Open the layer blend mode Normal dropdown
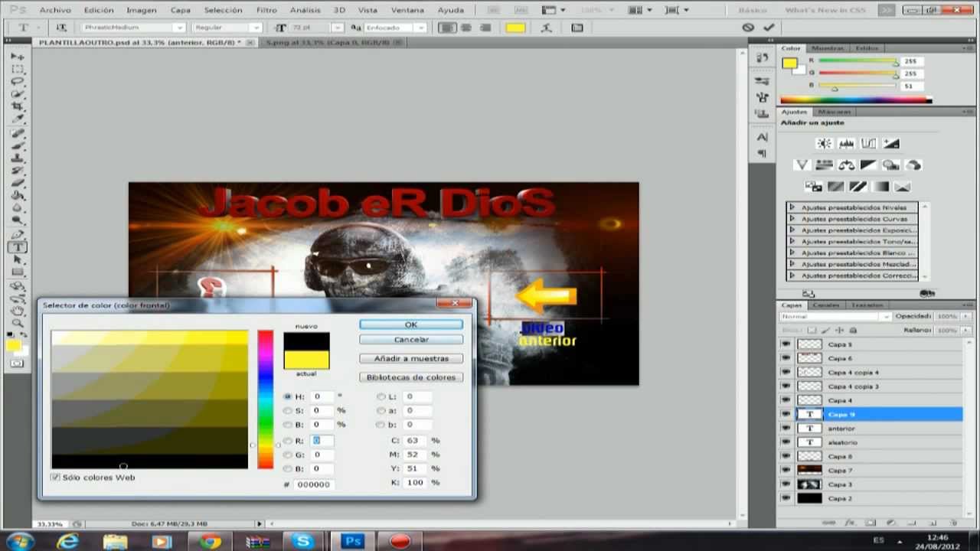Screen dimensions: 980x551 click(835, 316)
